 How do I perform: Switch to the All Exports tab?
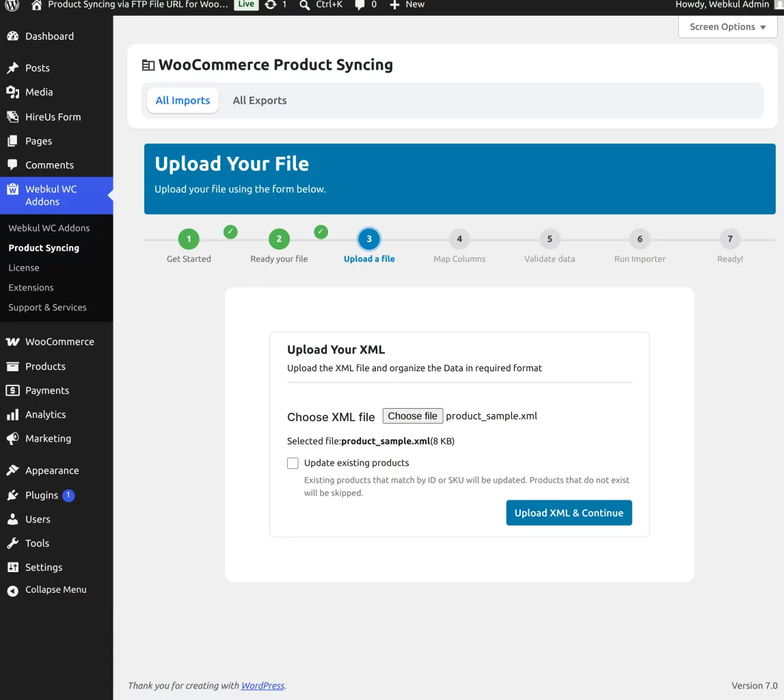coord(260,100)
